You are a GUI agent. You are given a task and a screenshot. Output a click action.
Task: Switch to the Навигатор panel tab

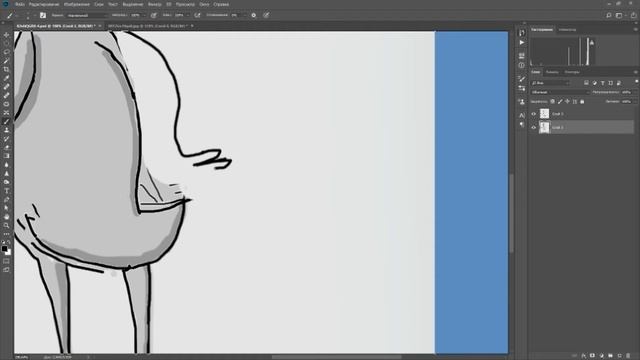[567, 29]
